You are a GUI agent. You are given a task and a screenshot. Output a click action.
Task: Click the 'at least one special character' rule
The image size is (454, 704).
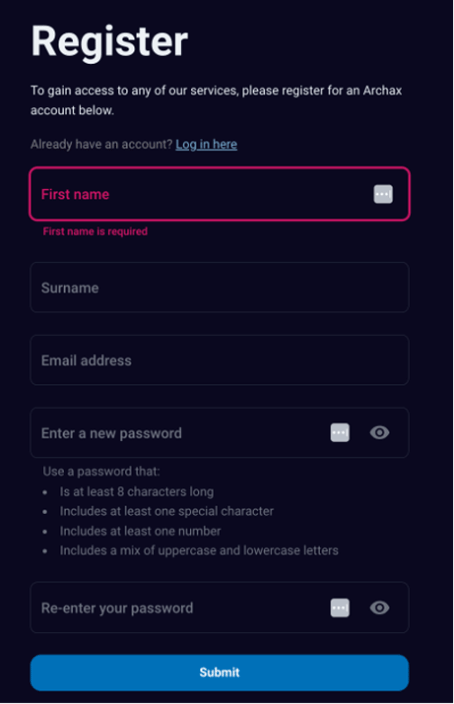[167, 511]
